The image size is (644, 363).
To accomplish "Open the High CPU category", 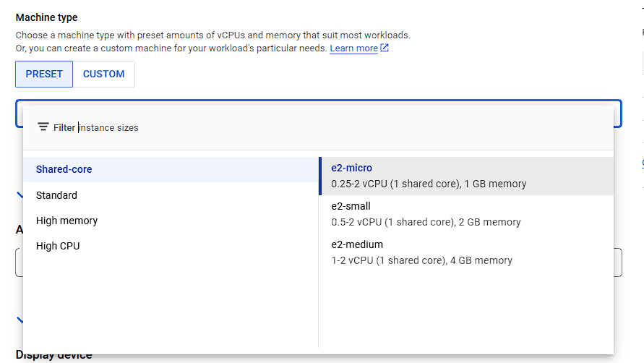I will [x=58, y=246].
